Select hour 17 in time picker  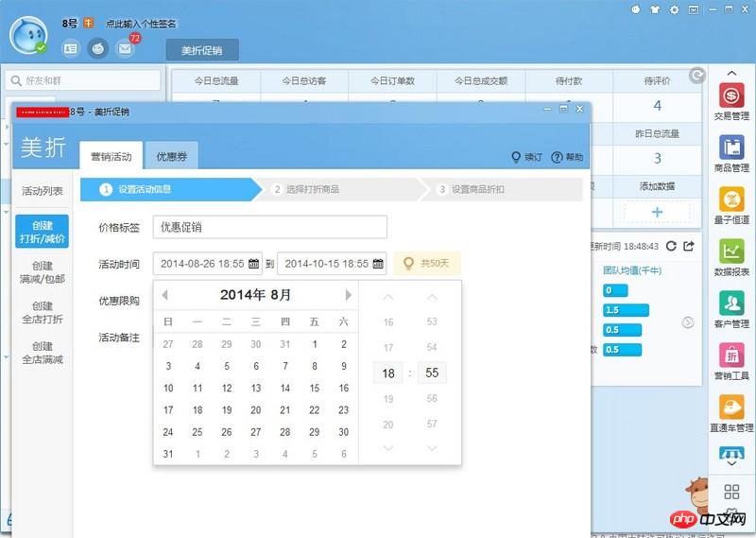click(388, 347)
